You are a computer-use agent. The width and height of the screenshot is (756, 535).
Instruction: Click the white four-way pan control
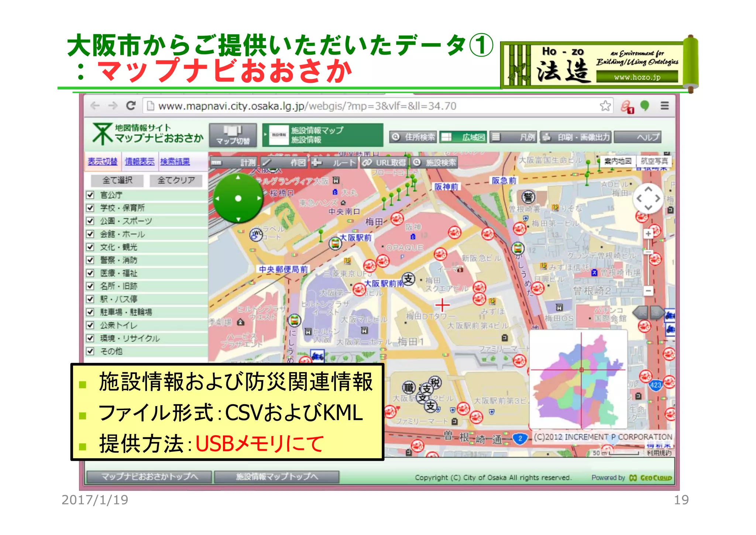pos(649,198)
